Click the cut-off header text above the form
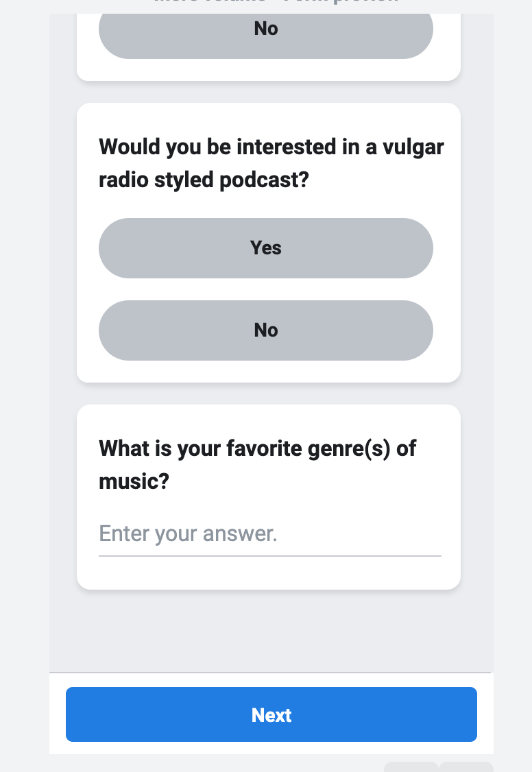Screen dimensions: 532x772 [x=274, y=2]
